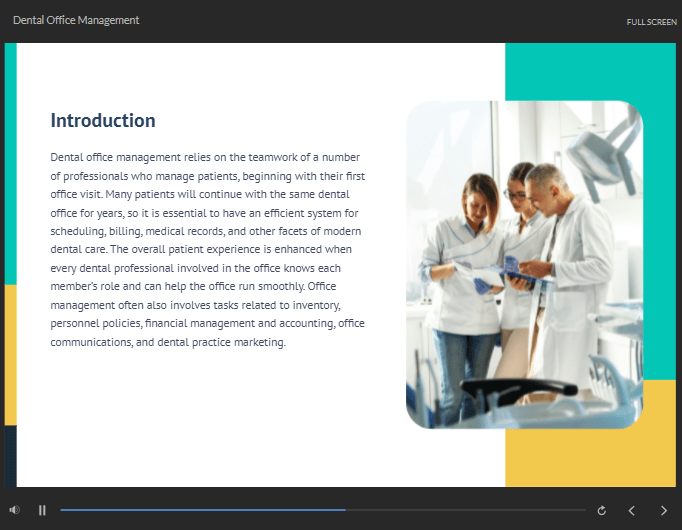Image resolution: width=682 pixels, height=530 pixels.
Task: Seek ahead on the gray unplayed progress track
Action: [x=465, y=510]
